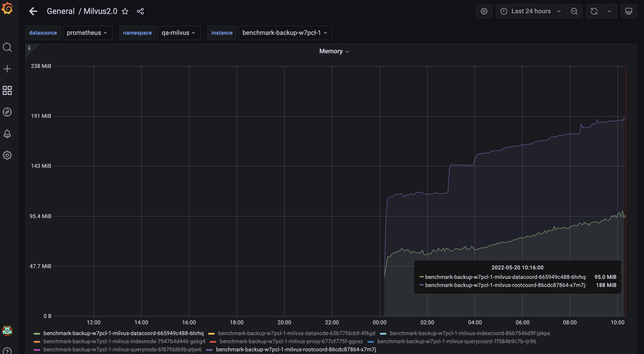The height and width of the screenshot is (354, 644).
Task: Click the General breadcrumb item
Action: 60,11
